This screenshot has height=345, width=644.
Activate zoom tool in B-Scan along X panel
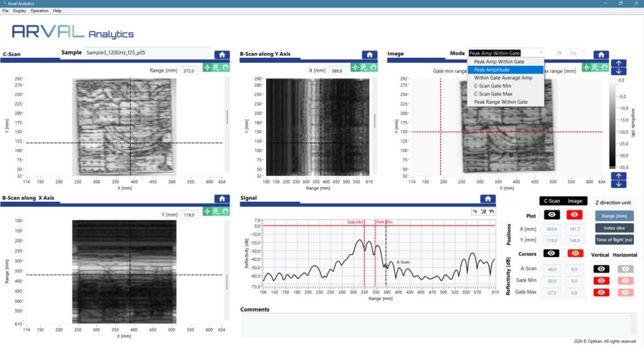[216, 211]
